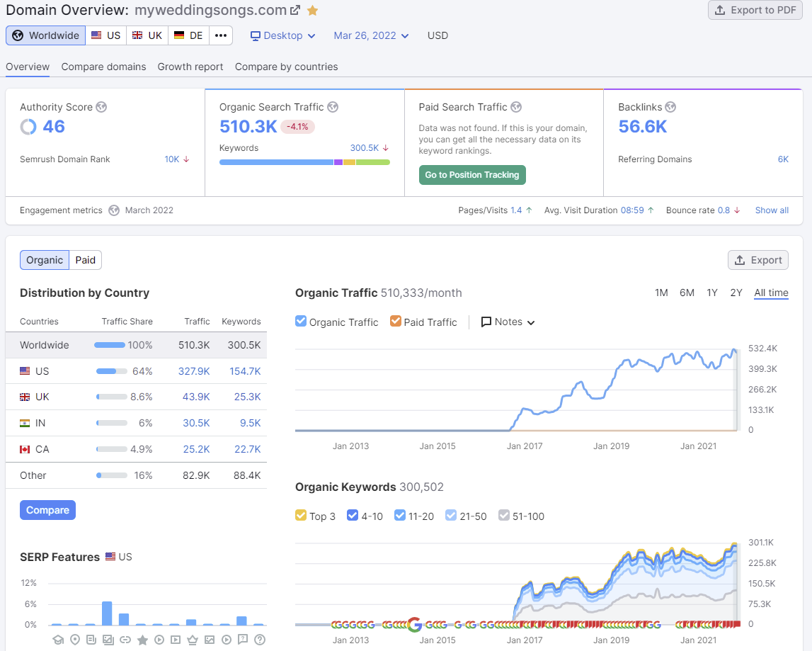
Task: Open the Mar 26, 2022 date dropdown
Action: (x=371, y=35)
